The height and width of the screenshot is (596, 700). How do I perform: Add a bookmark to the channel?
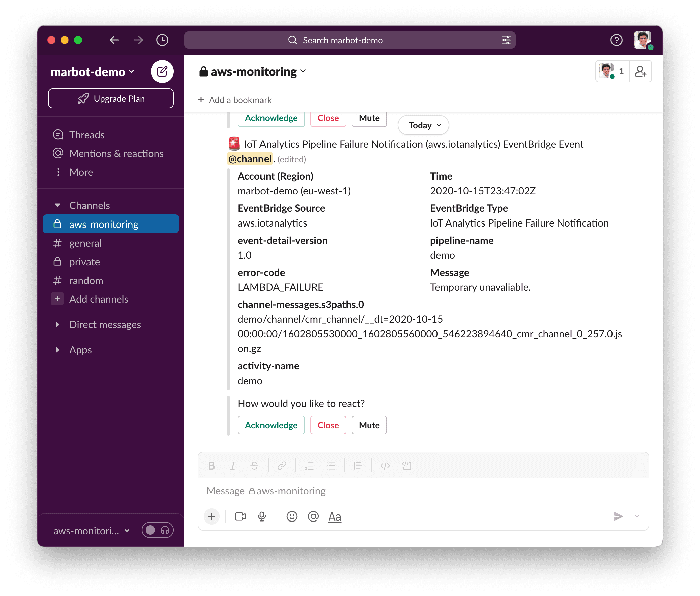pyautogui.click(x=235, y=100)
